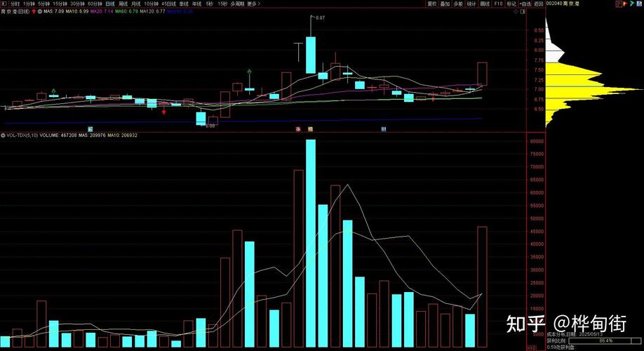Click the 标记 mark button
644x351 pixels.
pyautogui.click(x=511, y=4)
